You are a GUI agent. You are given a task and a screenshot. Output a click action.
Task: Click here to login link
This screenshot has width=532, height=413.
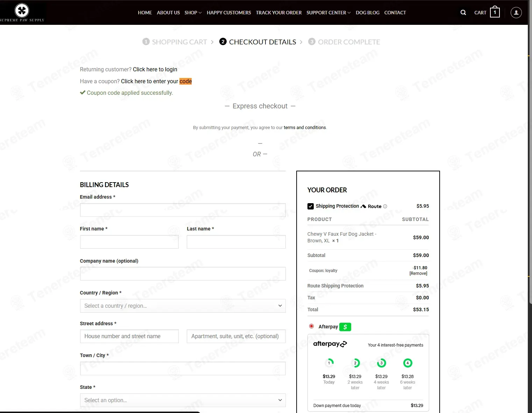point(155,69)
